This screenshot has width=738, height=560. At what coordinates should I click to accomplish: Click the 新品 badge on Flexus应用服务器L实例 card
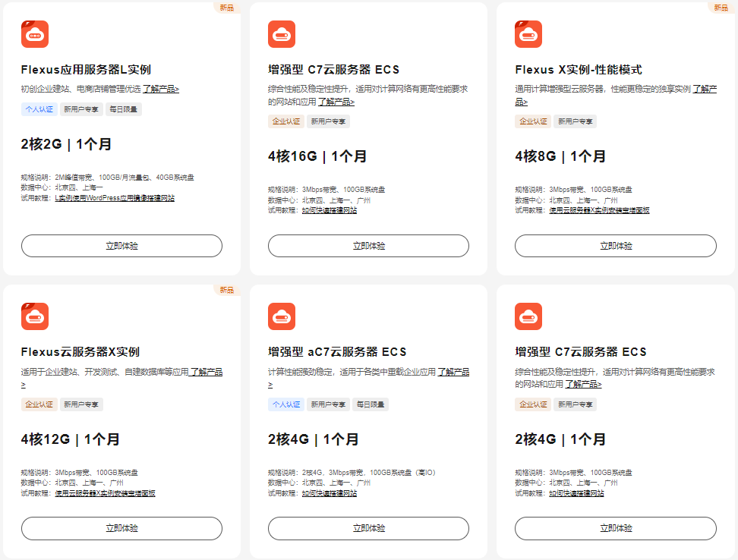tap(227, 8)
